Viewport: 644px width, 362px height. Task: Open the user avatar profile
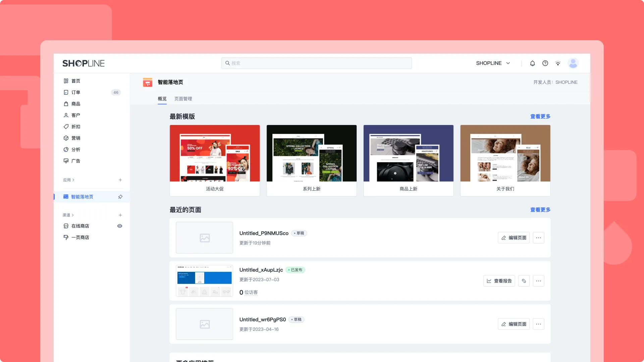573,63
